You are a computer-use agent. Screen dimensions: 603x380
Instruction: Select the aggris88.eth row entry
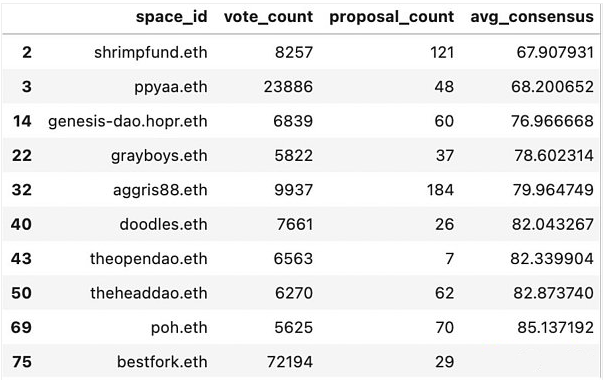point(160,190)
